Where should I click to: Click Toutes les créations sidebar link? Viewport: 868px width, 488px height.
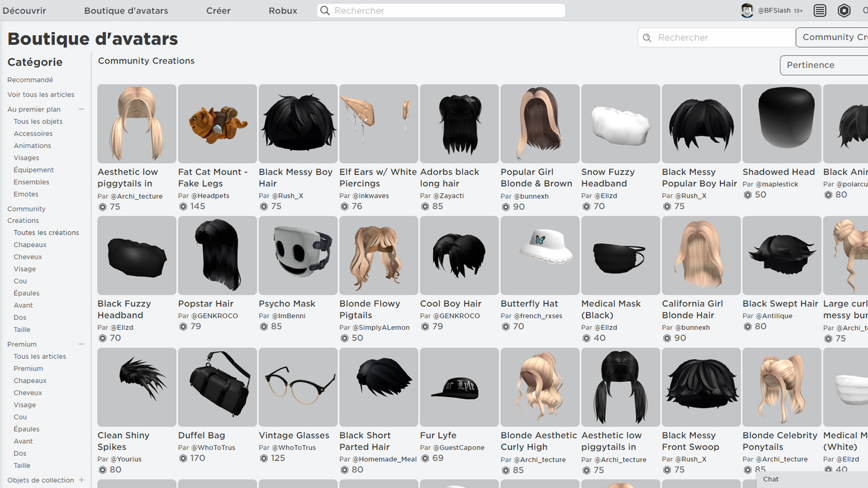click(46, 232)
